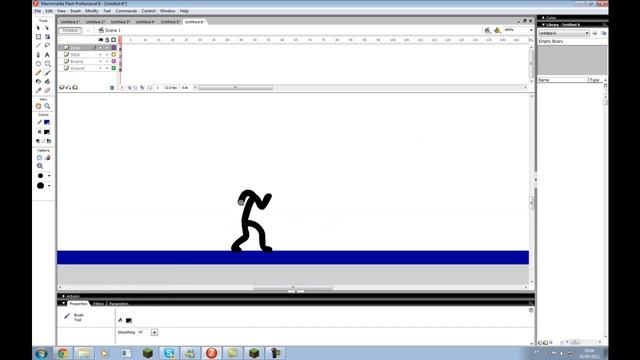Viewport: 640px width, 360px height.
Task: Click the Insert Layer icon
Action: coord(62,88)
